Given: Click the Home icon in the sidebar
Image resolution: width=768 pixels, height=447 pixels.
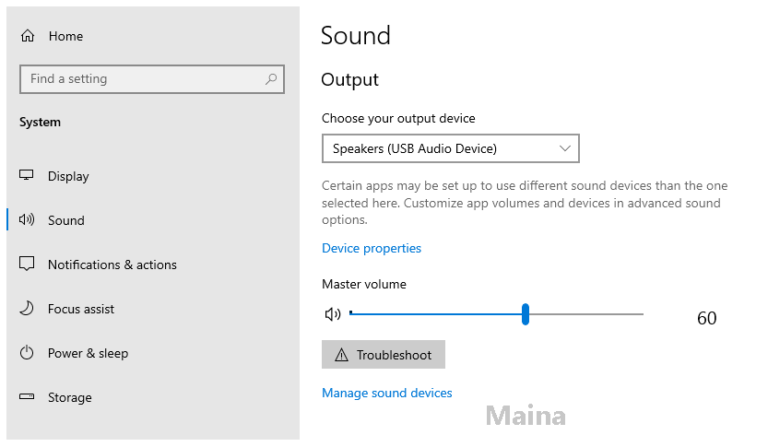Looking at the screenshot, I should click(27, 36).
